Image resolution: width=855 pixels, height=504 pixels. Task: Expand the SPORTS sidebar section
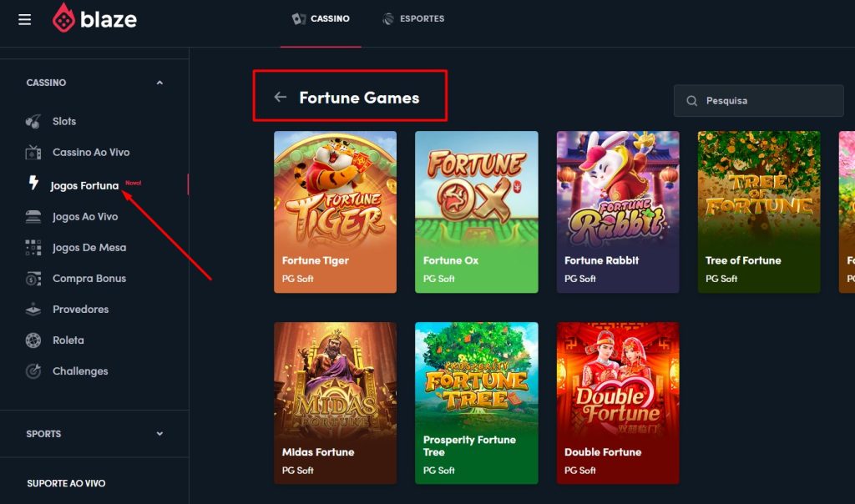click(x=159, y=434)
